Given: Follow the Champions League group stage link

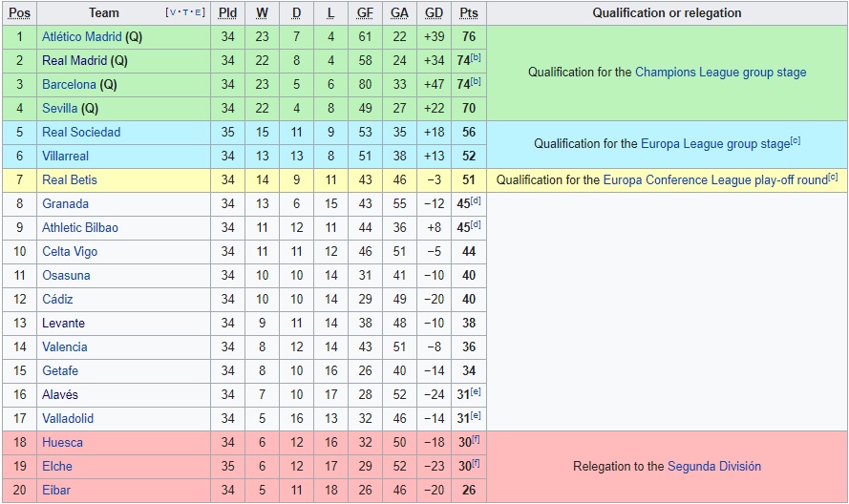Looking at the screenshot, I should coord(720,72).
